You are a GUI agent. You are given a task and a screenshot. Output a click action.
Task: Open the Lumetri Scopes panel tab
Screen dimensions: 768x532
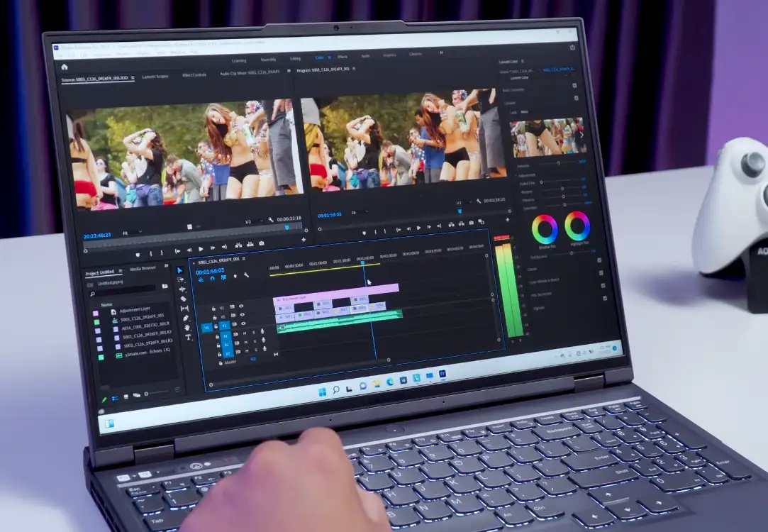click(155, 76)
